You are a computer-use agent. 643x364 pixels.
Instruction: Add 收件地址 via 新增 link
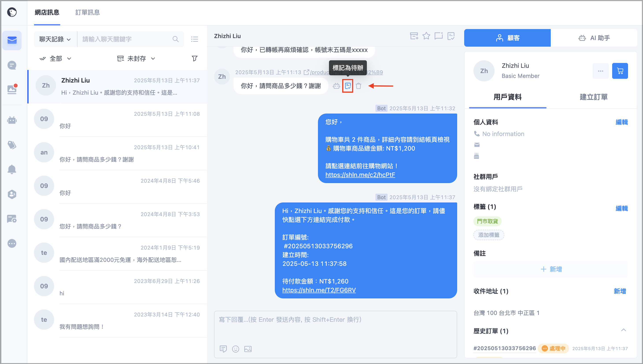tap(620, 291)
